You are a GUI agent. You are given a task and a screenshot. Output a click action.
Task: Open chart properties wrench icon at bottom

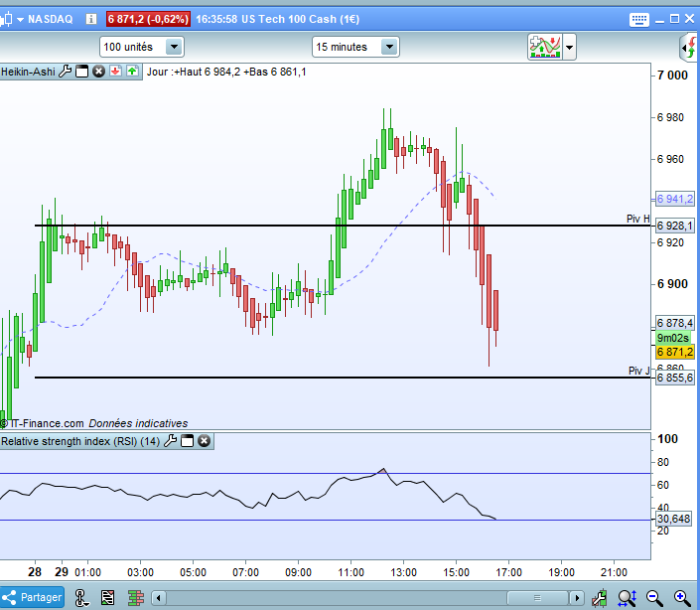tap(599, 597)
